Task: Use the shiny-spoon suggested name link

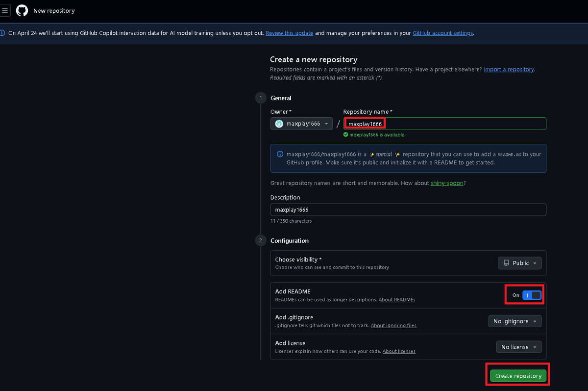Action: coord(447,183)
